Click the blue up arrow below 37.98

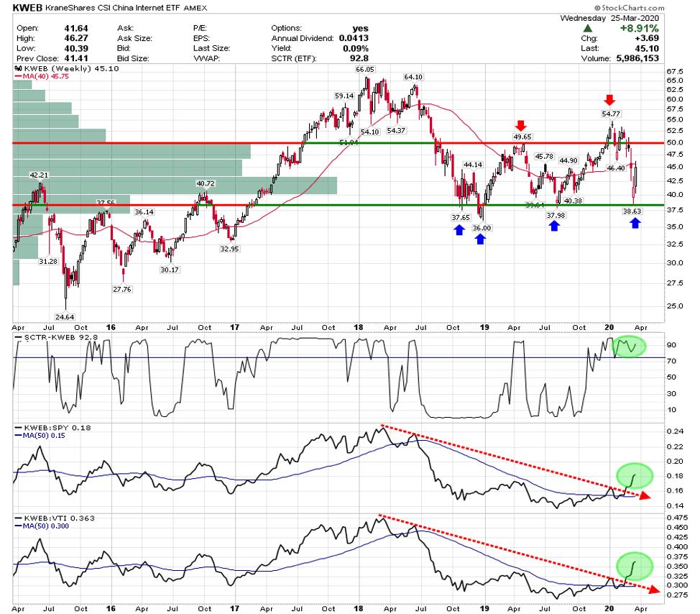(554, 226)
